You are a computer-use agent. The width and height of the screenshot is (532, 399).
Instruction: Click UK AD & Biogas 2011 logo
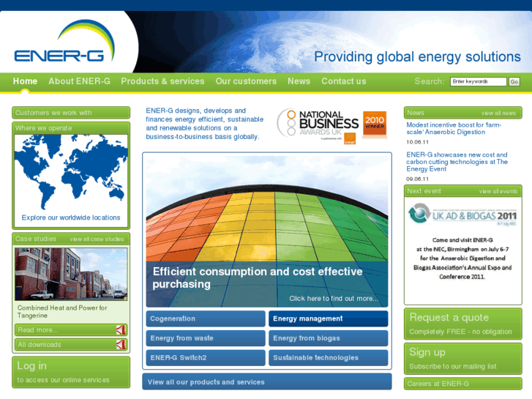pos(462,215)
